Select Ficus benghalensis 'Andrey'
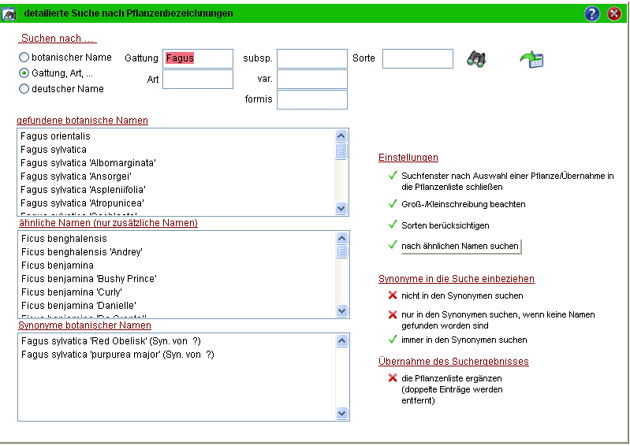The height and width of the screenshot is (446, 630). coord(82,252)
